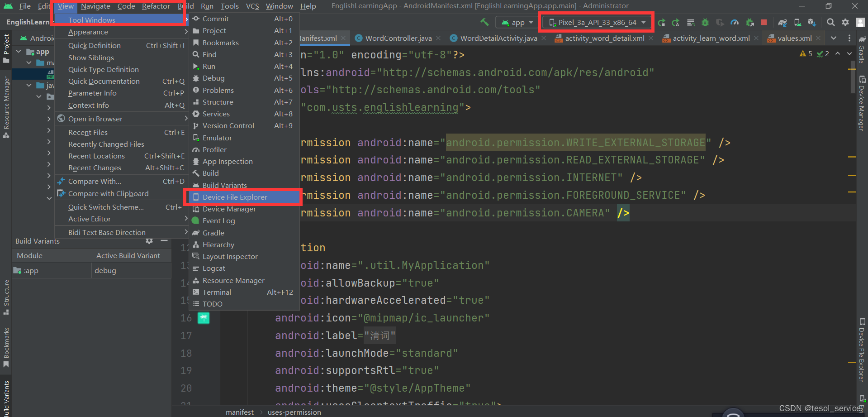Switch to the WordController.java tab

click(x=397, y=38)
